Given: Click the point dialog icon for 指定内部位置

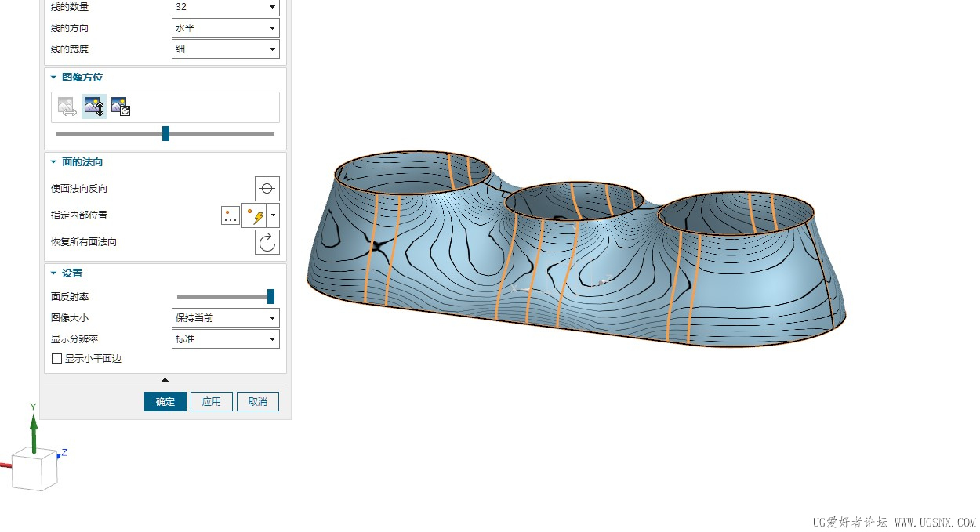Looking at the screenshot, I should 230,215.
